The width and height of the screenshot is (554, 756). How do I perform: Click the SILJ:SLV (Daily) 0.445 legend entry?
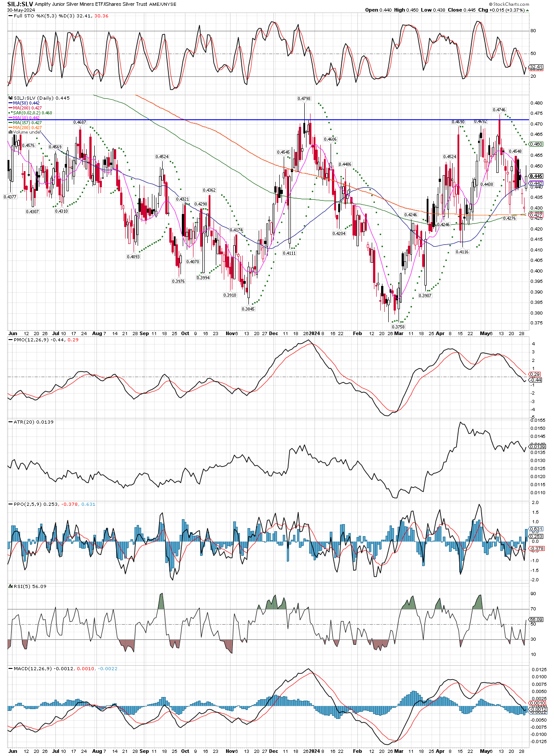(42, 98)
